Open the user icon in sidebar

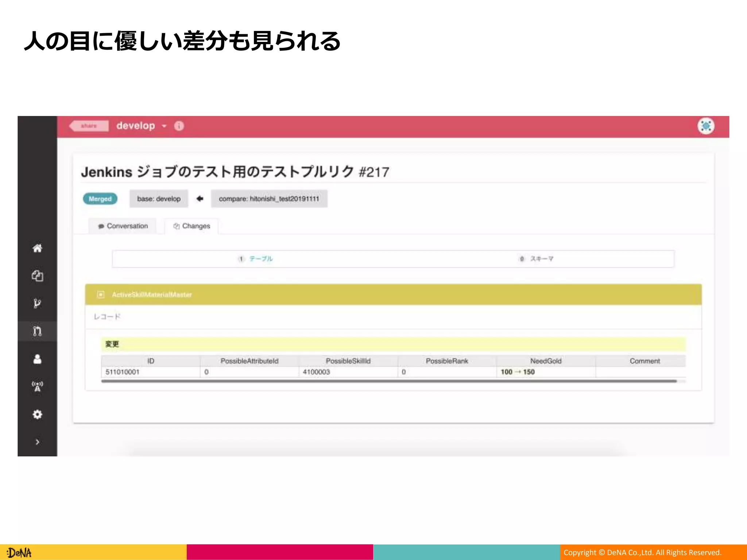[37, 359]
